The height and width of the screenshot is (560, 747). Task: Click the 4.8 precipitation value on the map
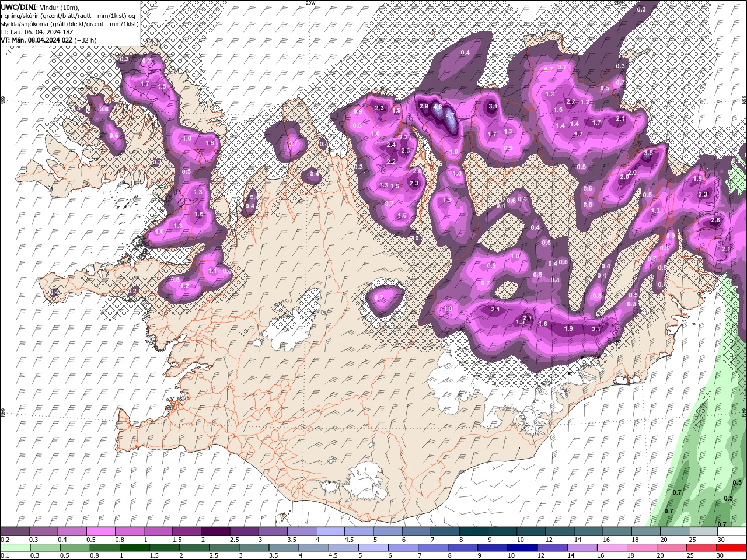[437, 107]
